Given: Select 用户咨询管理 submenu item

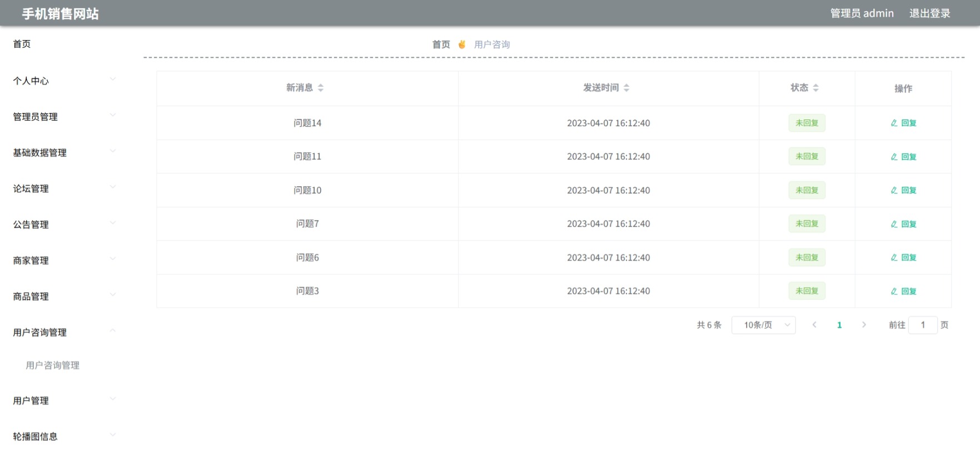Looking at the screenshot, I should click(53, 365).
